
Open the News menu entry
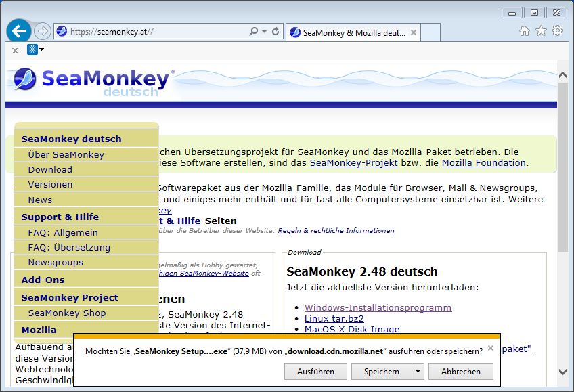[x=40, y=200]
